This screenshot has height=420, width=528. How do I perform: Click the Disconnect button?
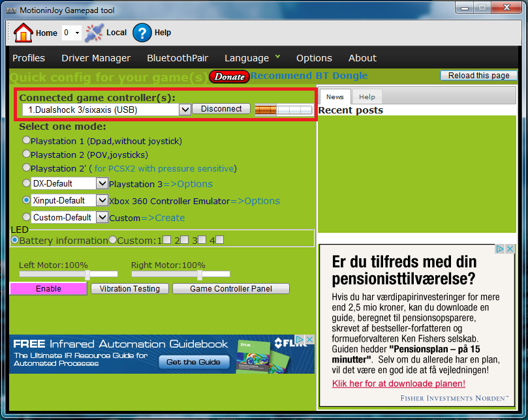point(221,109)
